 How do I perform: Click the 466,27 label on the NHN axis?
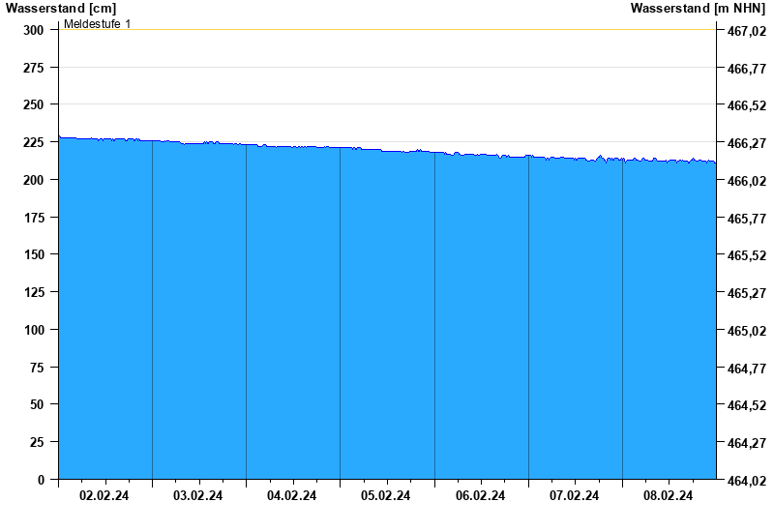pyautogui.click(x=745, y=144)
